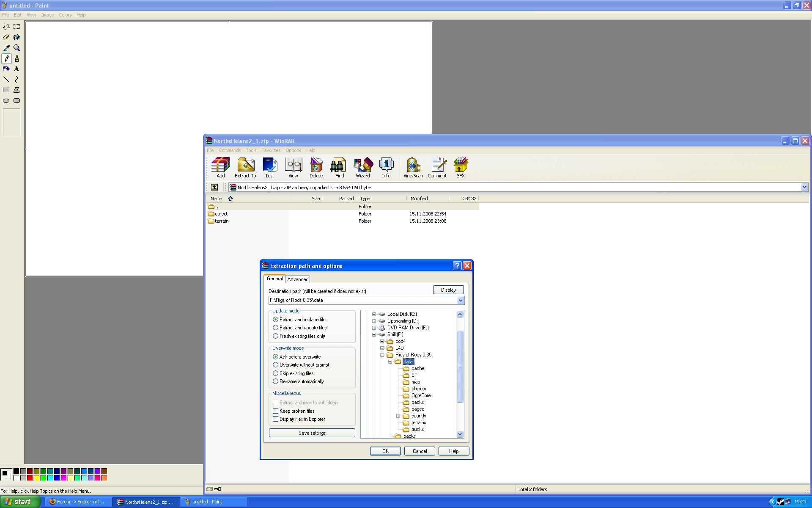The height and width of the screenshot is (508, 812).
Task: Launch the Wizard toolbar icon
Action: 363,167
